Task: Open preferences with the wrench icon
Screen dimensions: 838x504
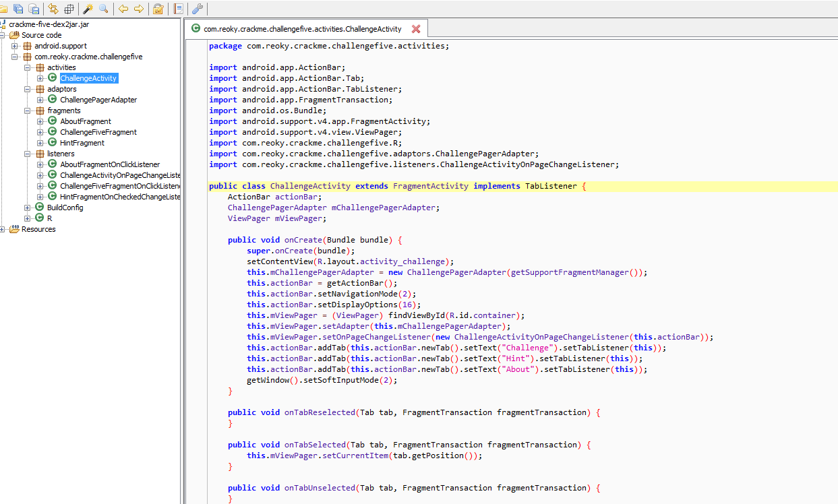Action: [198, 9]
